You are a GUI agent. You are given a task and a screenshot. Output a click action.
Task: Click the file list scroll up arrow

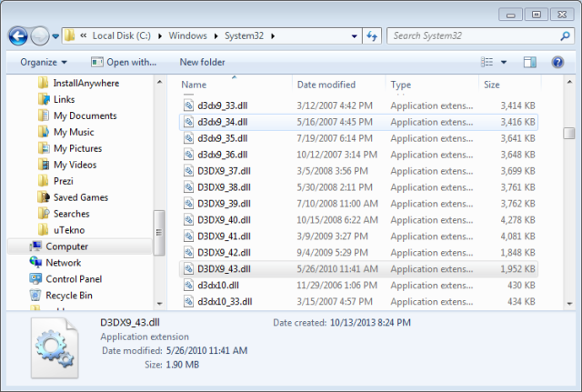(x=569, y=82)
